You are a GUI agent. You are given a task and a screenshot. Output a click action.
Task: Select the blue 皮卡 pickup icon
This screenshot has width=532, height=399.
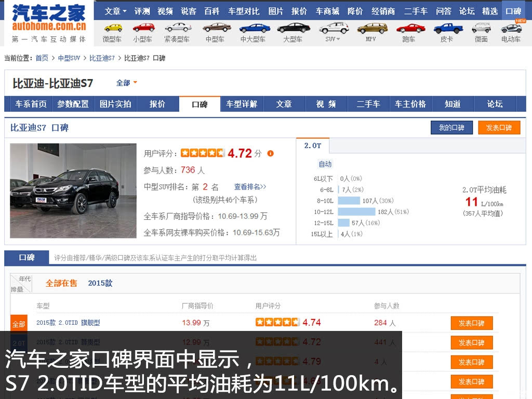tap(448, 28)
